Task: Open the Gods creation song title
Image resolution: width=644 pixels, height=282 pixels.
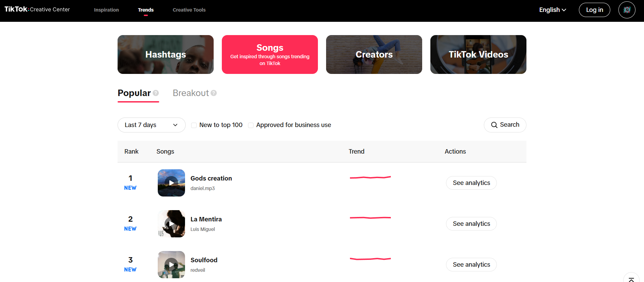Action: [x=211, y=178]
